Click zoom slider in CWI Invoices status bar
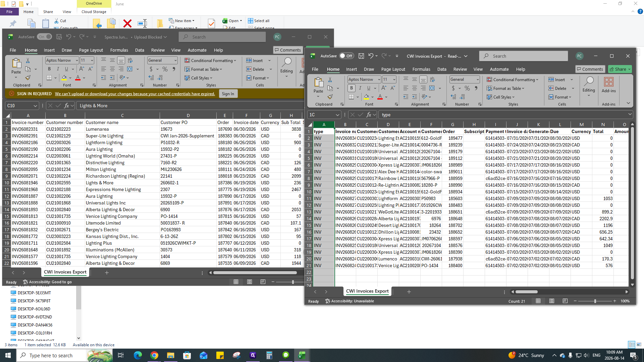 [595, 301]
